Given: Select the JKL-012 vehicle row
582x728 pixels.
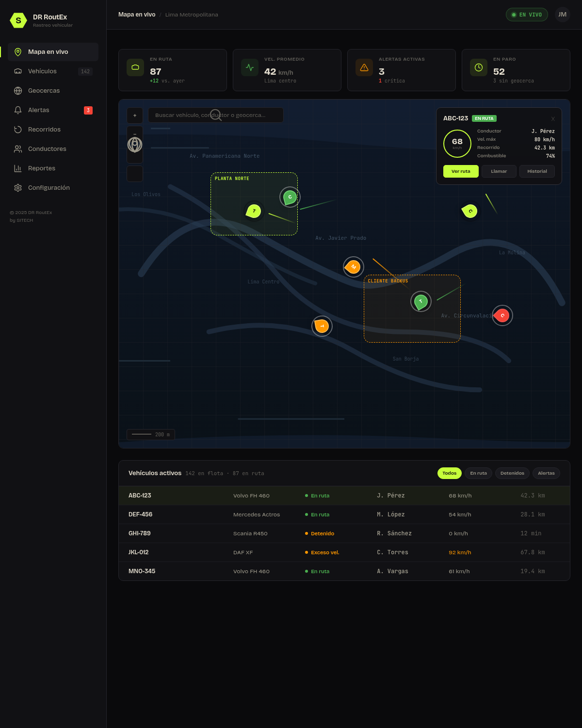Looking at the screenshot, I should (x=344, y=552).
